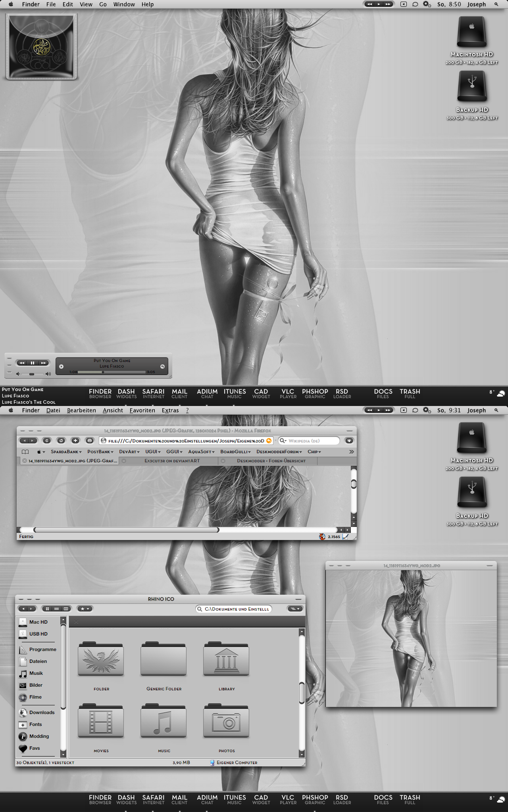Open the Bearbeiten menu
This screenshot has height=812, width=508.
point(81,410)
